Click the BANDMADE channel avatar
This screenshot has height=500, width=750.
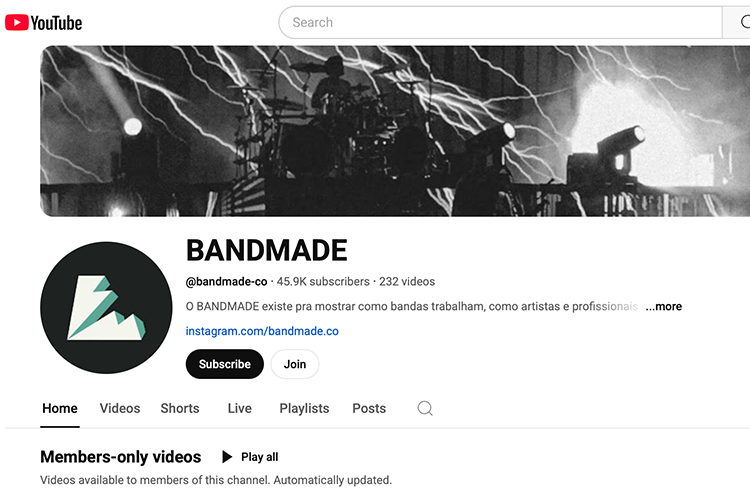106,308
